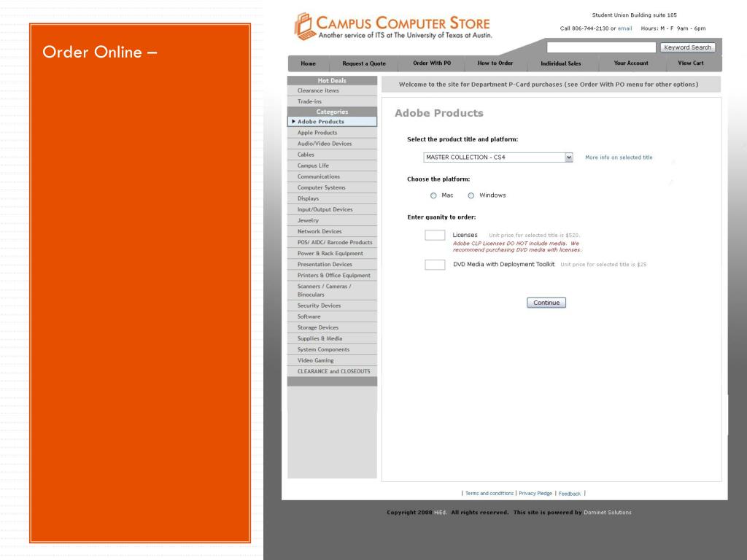Viewport: 747px width, 560px height.
Task: Select Supplies & Media category
Action: 332,338
